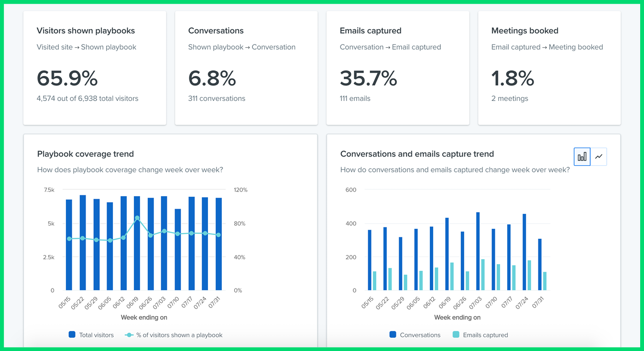Open the Emails captured metric card
This screenshot has height=351, width=644.
pos(398,68)
